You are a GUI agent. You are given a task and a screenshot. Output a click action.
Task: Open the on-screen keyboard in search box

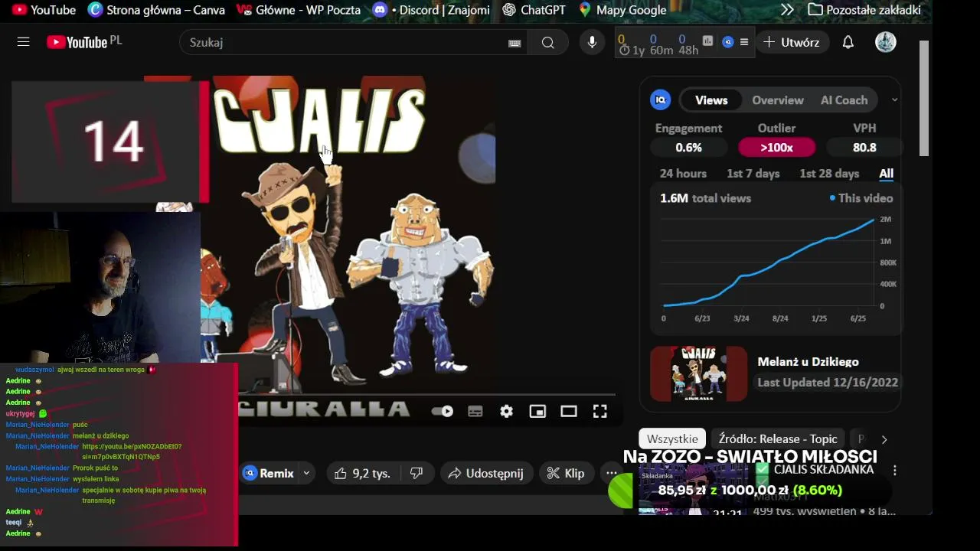pos(514,43)
